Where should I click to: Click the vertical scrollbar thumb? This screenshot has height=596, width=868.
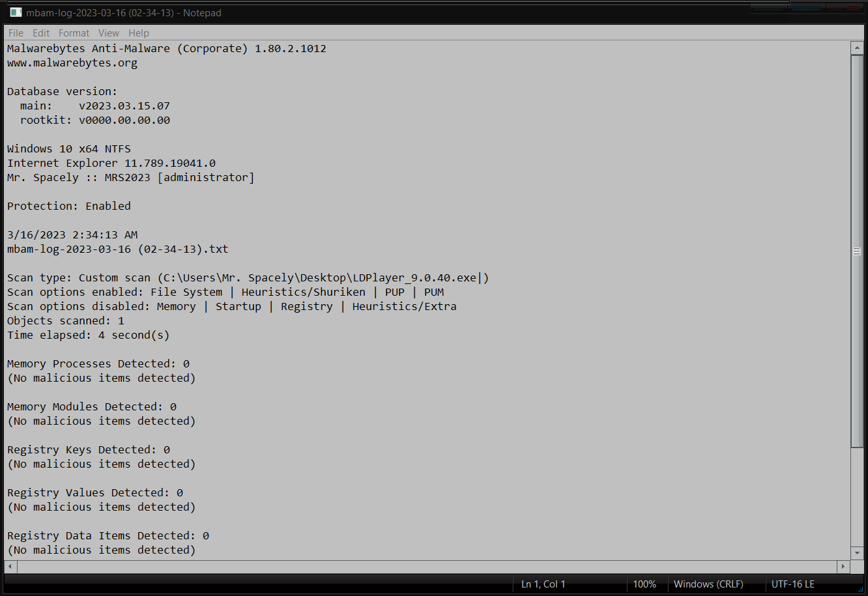point(857,251)
